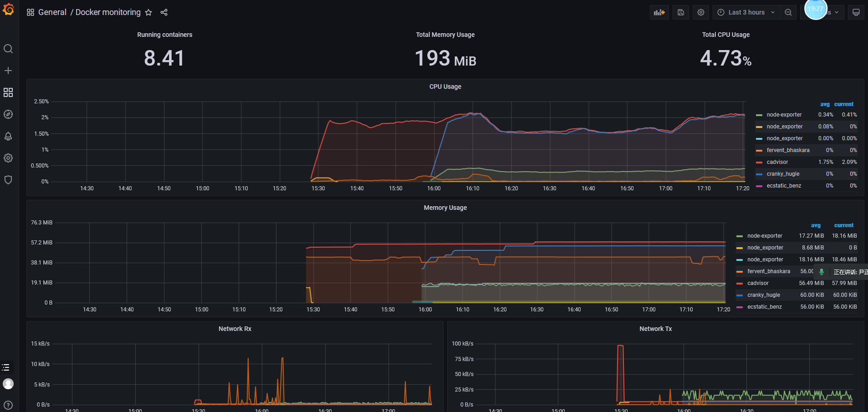The height and width of the screenshot is (412, 868).
Task: Click the add panel icon
Action: tap(659, 12)
